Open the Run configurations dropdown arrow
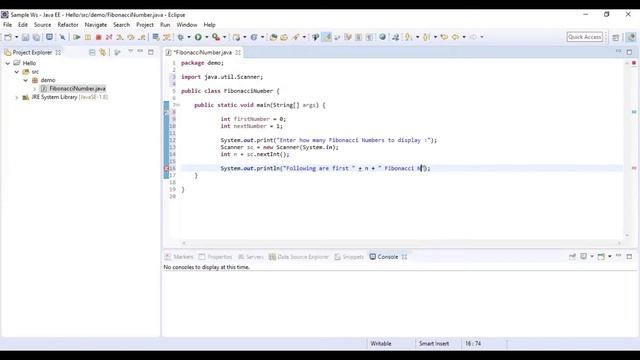640x360 pixels. pyautogui.click(x=207, y=37)
